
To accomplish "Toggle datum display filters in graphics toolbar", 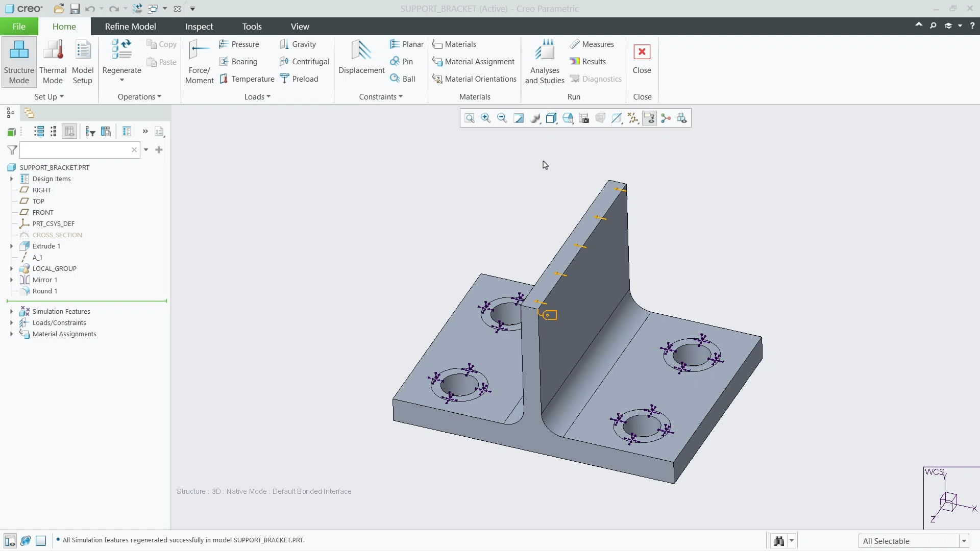I will coord(633,118).
